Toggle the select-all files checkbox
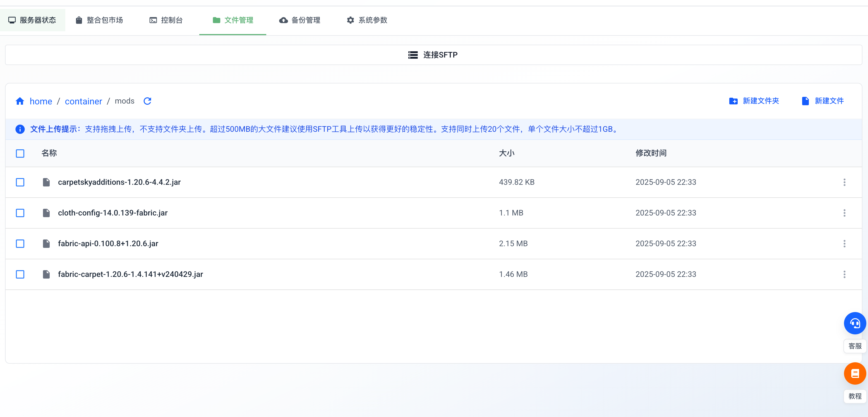The image size is (868, 417). (x=20, y=154)
